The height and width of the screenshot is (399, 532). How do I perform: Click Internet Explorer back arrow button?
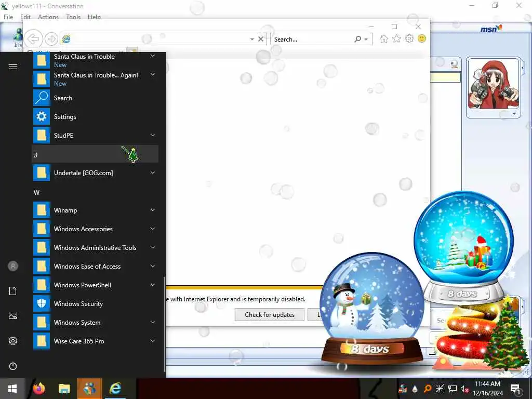(33, 39)
